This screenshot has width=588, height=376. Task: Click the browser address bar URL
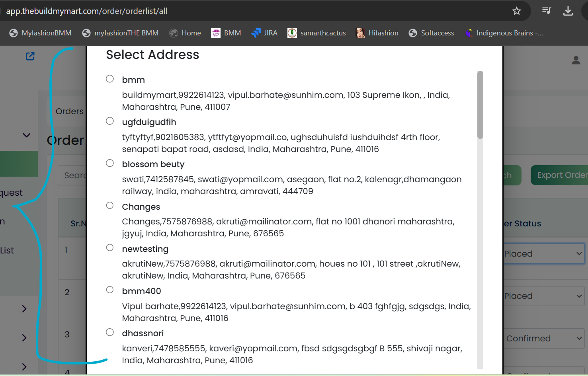(87, 11)
